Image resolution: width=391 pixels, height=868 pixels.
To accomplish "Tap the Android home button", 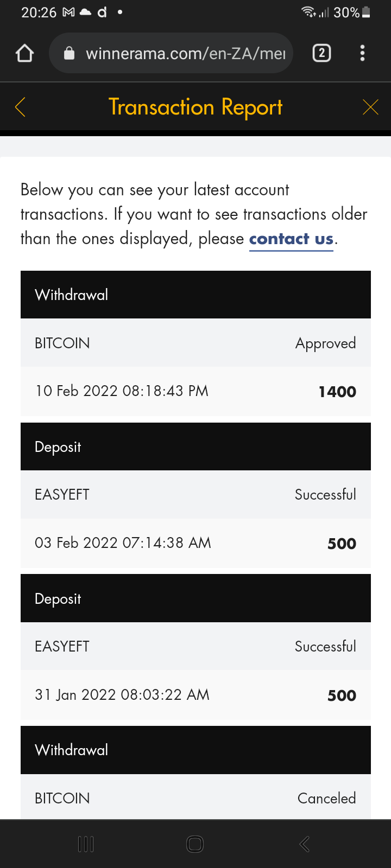I will click(x=195, y=844).
